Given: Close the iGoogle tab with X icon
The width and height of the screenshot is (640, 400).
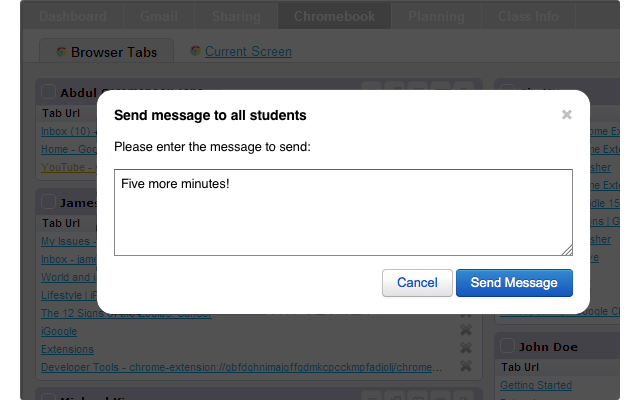Looking at the screenshot, I should pyautogui.click(x=466, y=330).
